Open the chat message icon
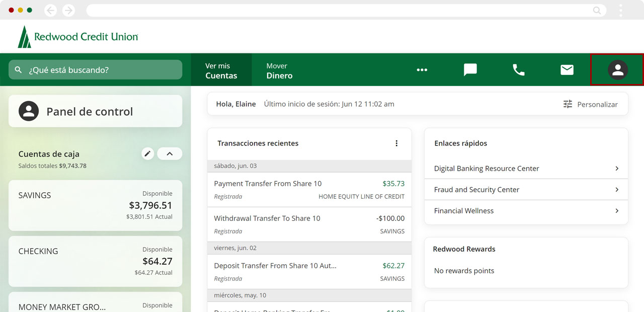The height and width of the screenshot is (312, 644). [470, 70]
